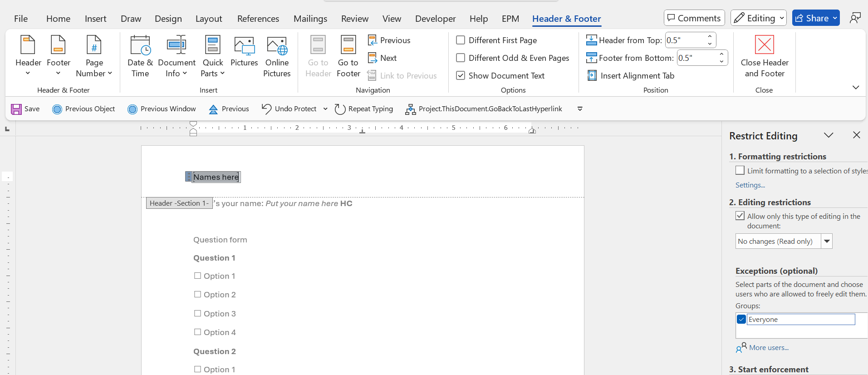868x375 pixels.
Task: Switch to the Insert tab
Action: pyautogui.click(x=95, y=19)
